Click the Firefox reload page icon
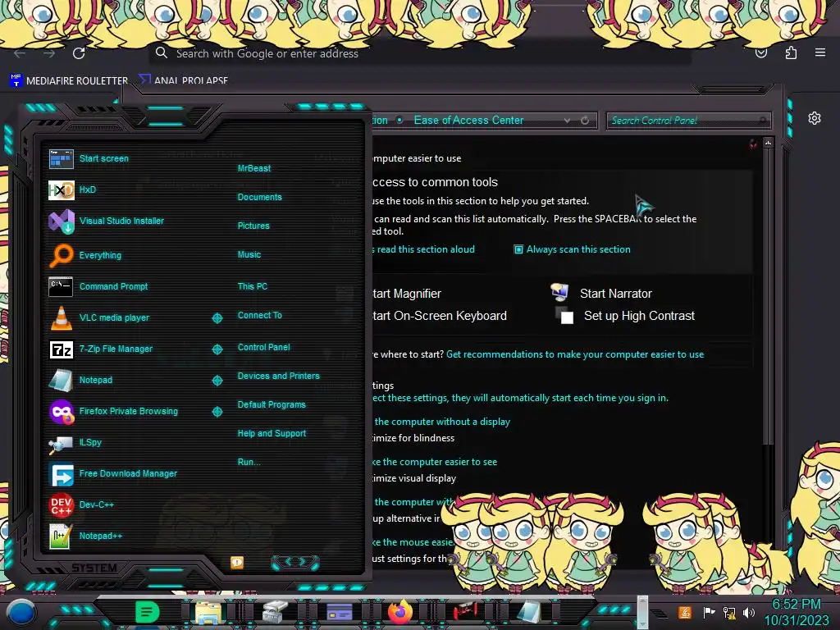 (79, 53)
